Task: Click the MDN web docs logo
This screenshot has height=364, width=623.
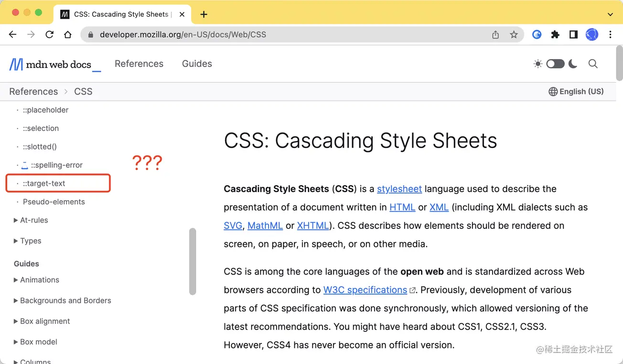Action: pos(50,64)
